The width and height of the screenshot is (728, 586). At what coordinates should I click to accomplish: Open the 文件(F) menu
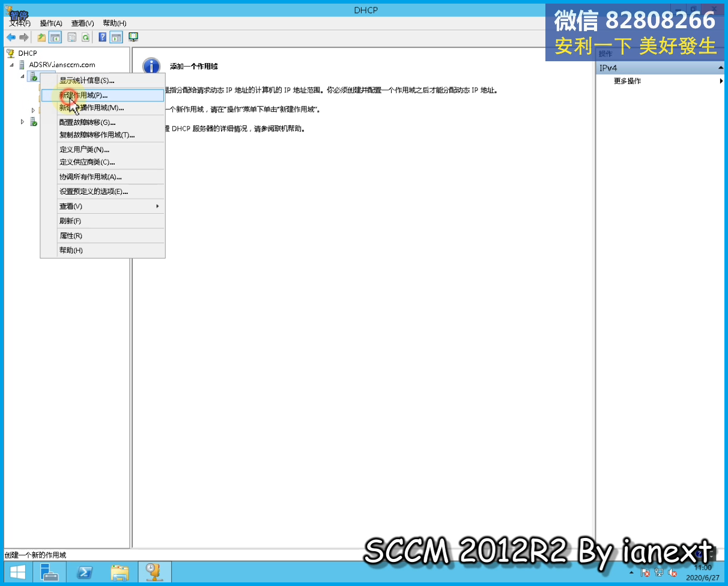click(x=20, y=23)
